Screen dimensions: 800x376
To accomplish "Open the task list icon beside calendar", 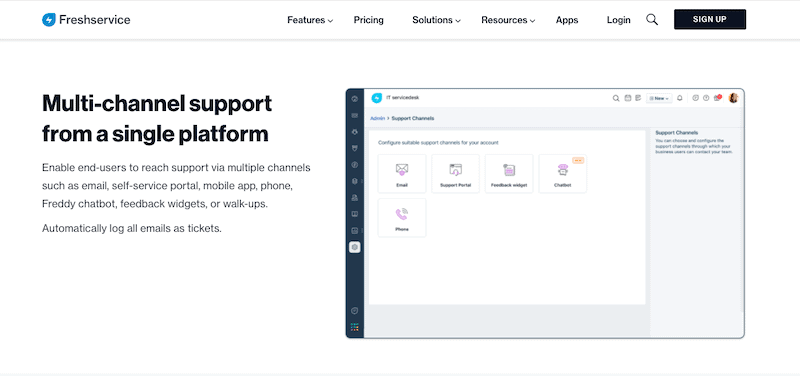I will point(638,98).
